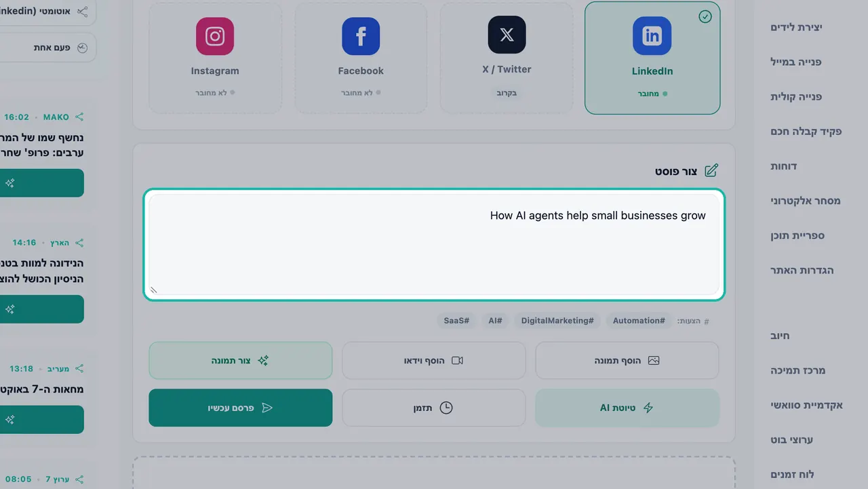Open הגדרות האתר in the sidebar
Image resolution: width=868 pixels, height=489 pixels.
pos(802,270)
